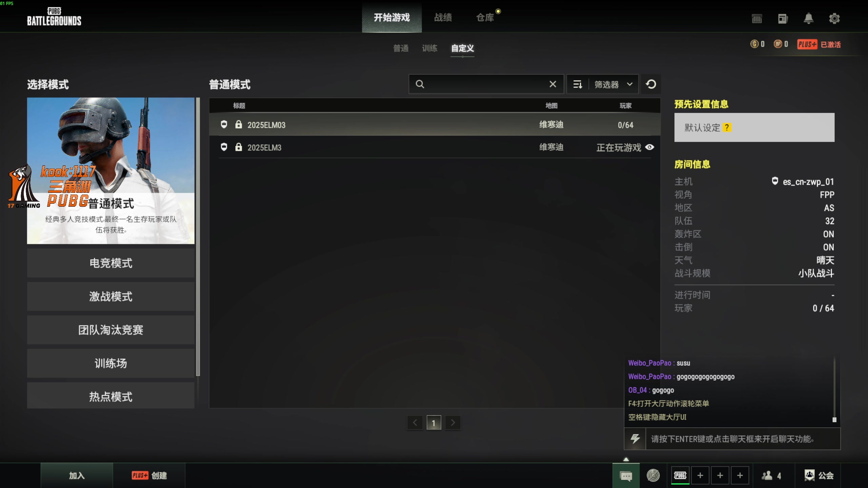Go to previous page arrow
This screenshot has height=488, width=868.
pyautogui.click(x=415, y=423)
